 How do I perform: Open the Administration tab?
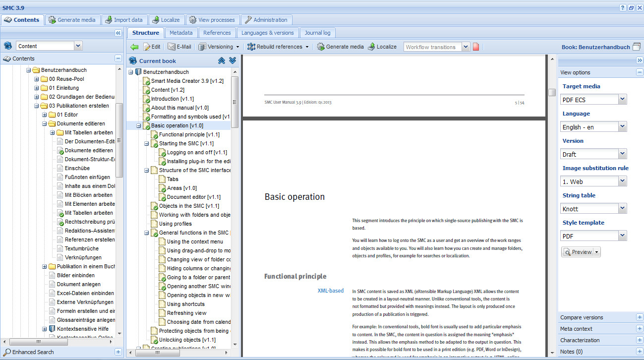pyautogui.click(x=266, y=20)
